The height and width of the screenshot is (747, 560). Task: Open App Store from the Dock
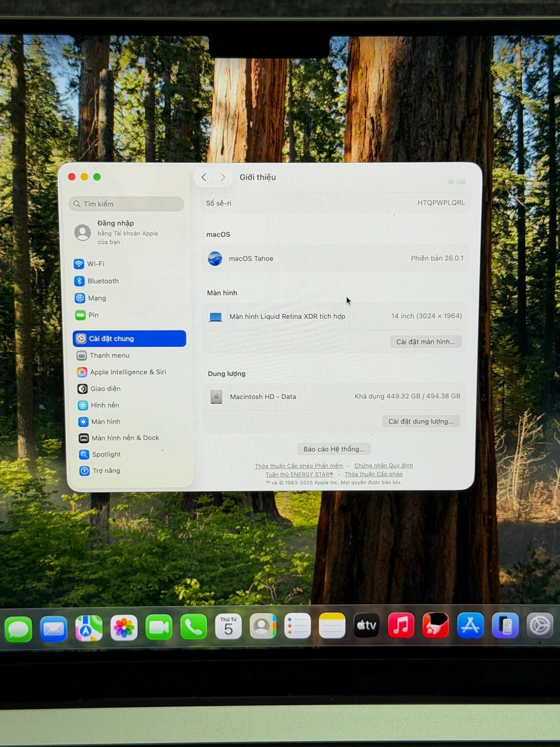[470, 626]
